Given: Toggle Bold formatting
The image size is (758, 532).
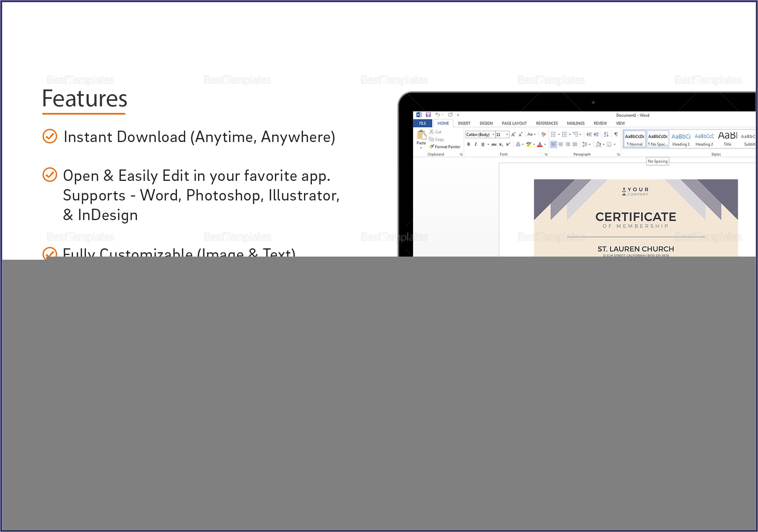Looking at the screenshot, I should (x=468, y=144).
